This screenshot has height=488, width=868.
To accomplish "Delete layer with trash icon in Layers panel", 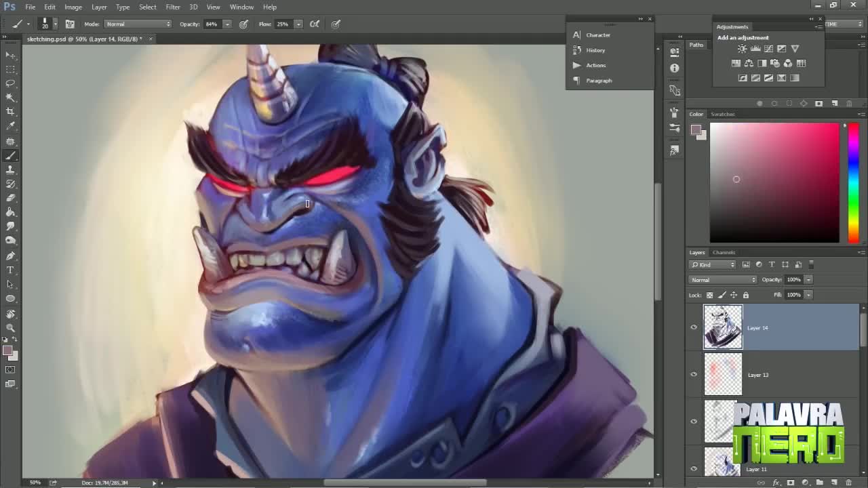I will pos(848,483).
